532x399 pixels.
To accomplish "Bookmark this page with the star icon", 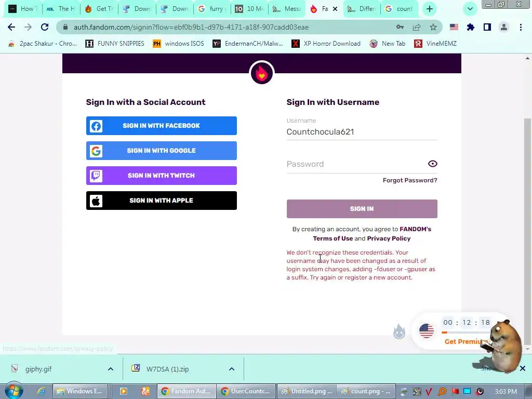I will pos(433,27).
